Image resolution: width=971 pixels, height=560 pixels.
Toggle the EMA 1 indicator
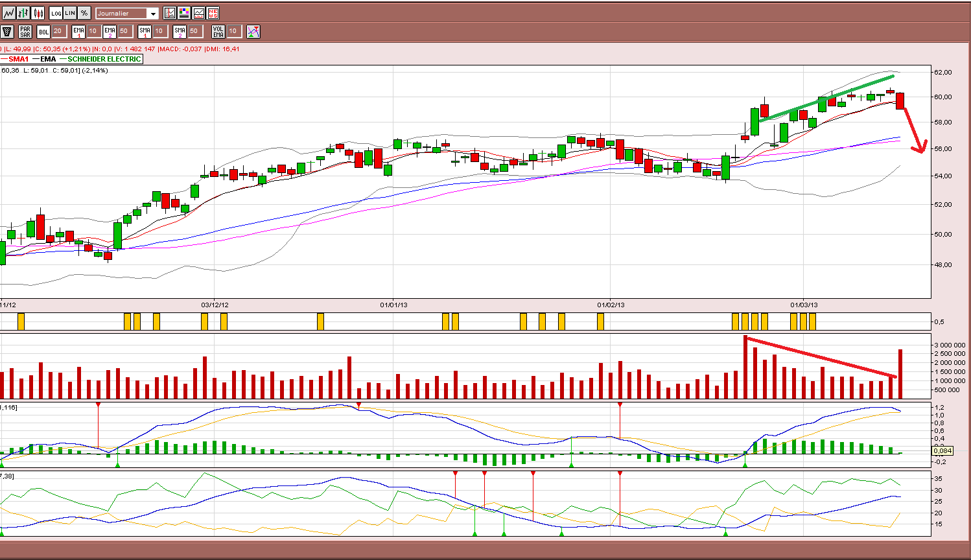click(x=78, y=31)
